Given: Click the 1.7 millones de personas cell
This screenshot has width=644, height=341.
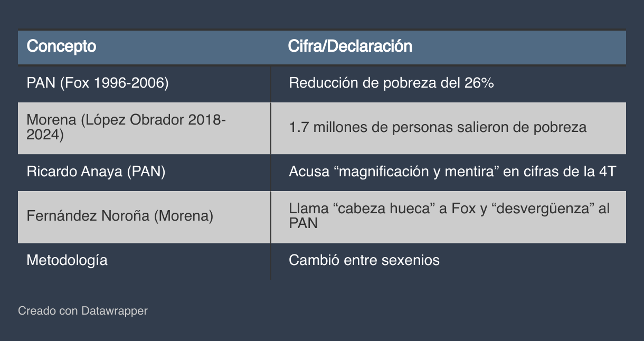Looking at the screenshot, I should coord(448,128).
